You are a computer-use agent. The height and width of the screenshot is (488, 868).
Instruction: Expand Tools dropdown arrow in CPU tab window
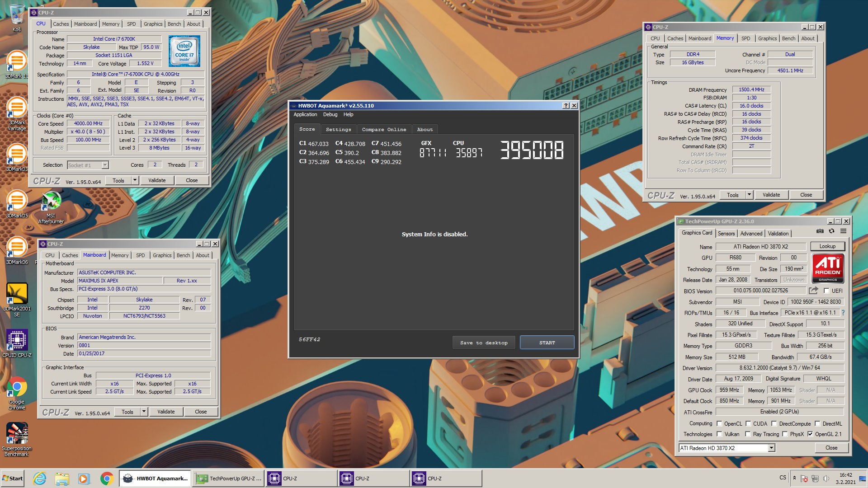pos(134,180)
